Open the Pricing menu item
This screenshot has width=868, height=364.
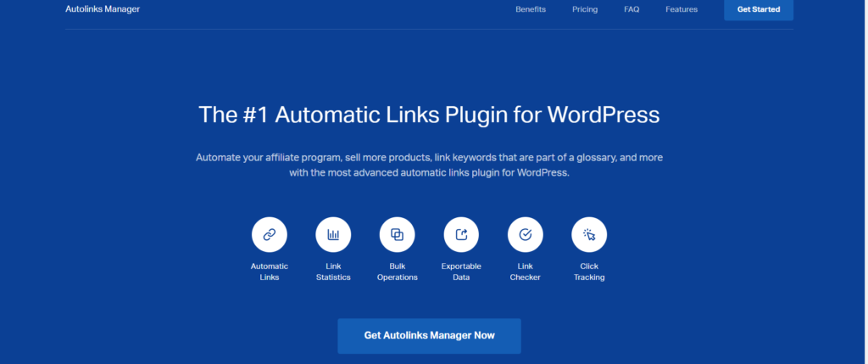585,9
